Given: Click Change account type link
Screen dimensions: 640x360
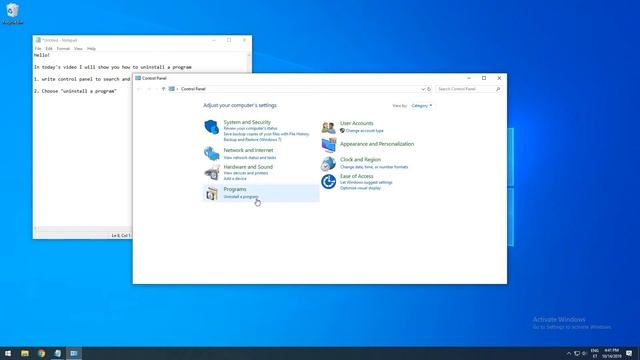Looking at the screenshot, I should point(364,131).
